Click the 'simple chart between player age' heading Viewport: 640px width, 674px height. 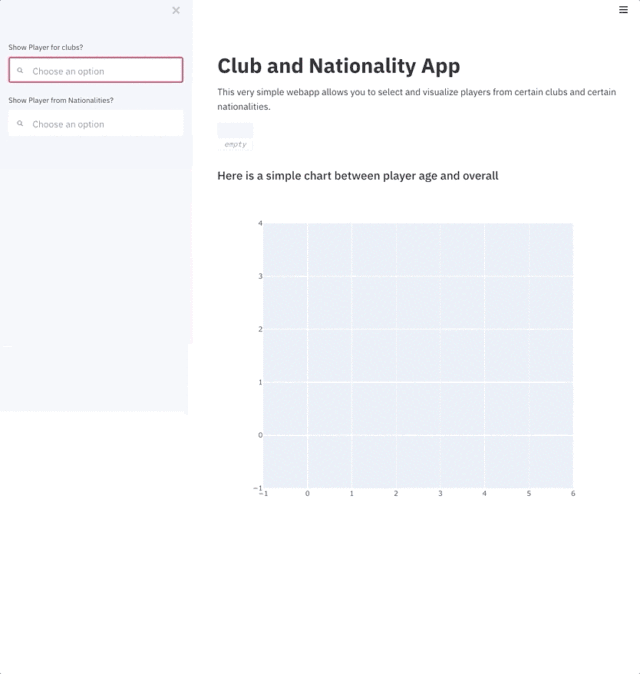(x=358, y=176)
